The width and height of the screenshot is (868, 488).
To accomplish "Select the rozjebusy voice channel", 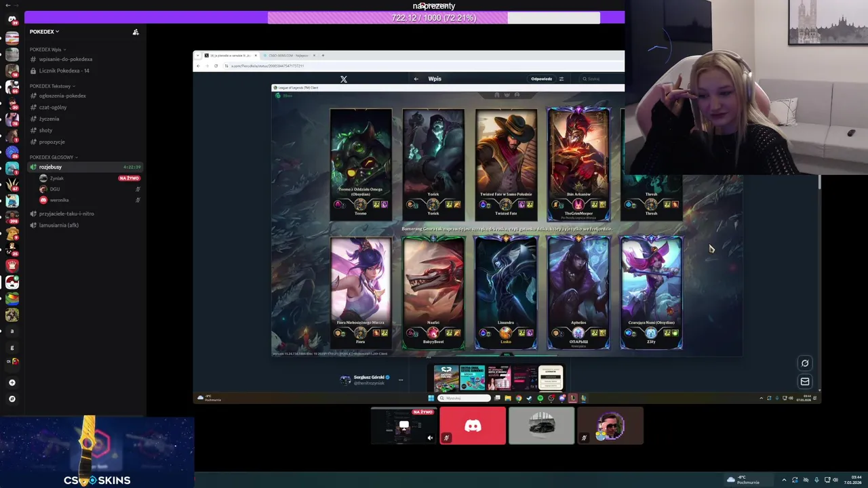I will pos(84,167).
